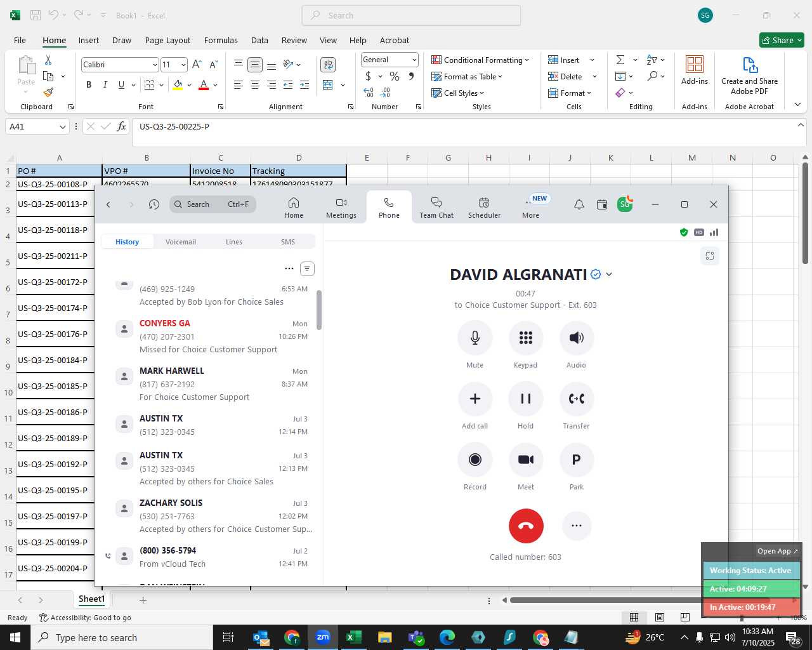Click Excel AutoSum sigma icon
Screen dimensions: 812x650
[620, 60]
